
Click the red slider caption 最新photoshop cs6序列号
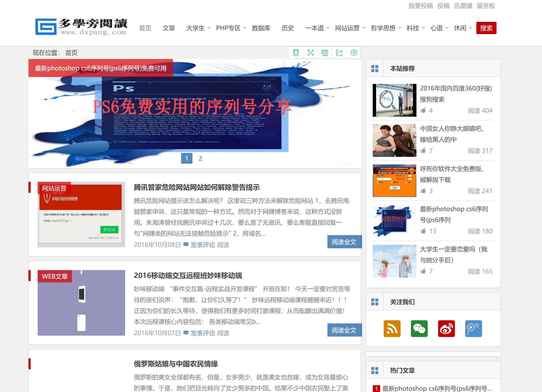pos(101,68)
